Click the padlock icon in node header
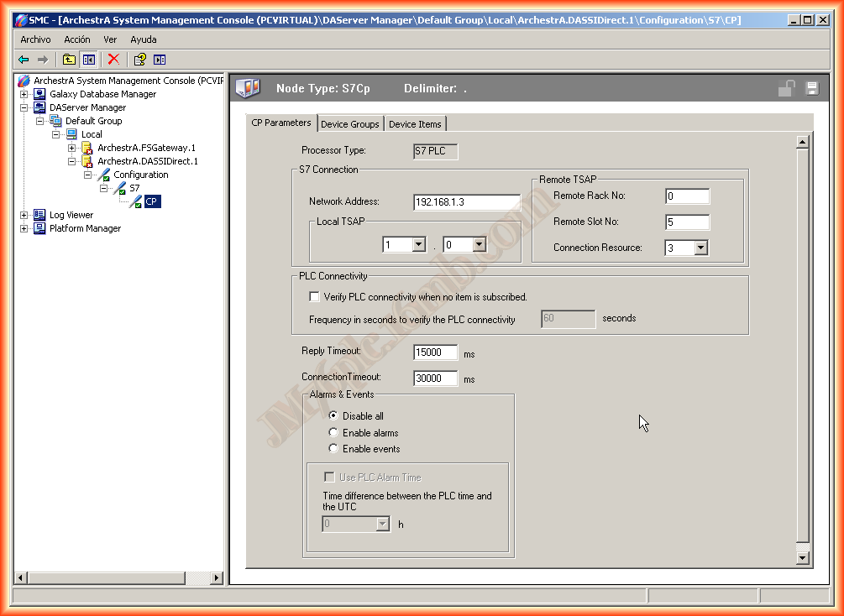 coord(786,89)
